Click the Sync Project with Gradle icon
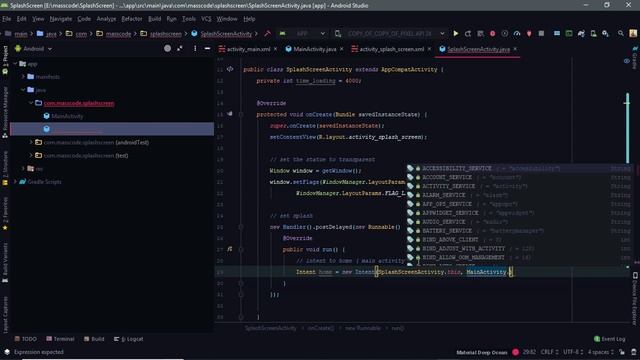 coord(581,33)
